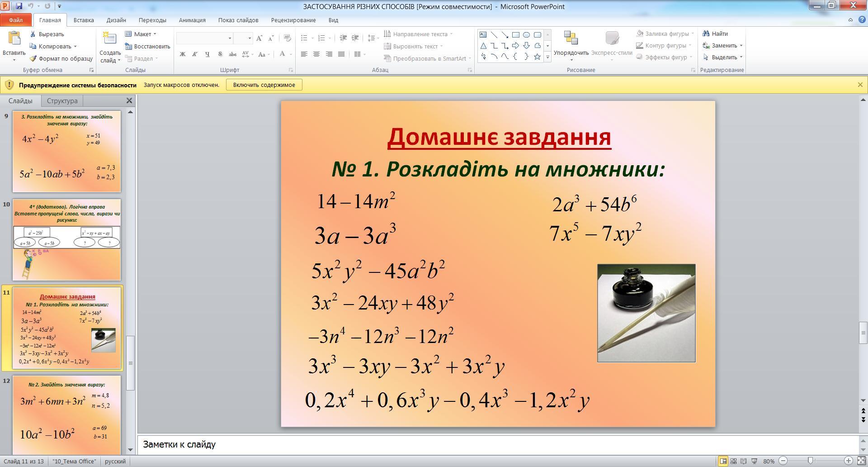The width and height of the screenshot is (868, 467).
Task: Click the zoom slider handle
Action: click(x=811, y=461)
